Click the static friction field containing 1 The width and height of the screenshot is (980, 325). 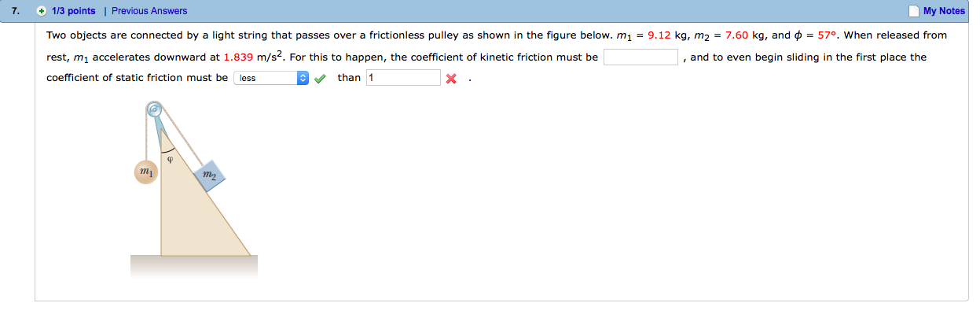coord(403,78)
